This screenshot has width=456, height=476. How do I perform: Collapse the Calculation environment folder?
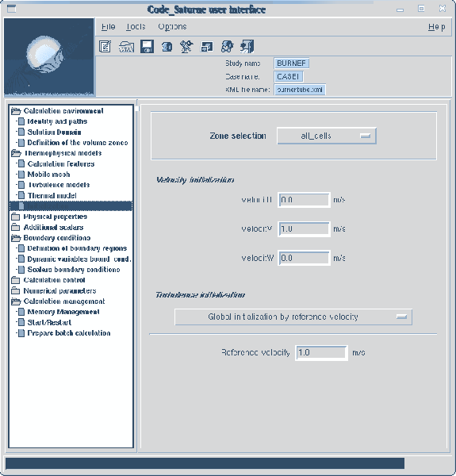click(16, 111)
